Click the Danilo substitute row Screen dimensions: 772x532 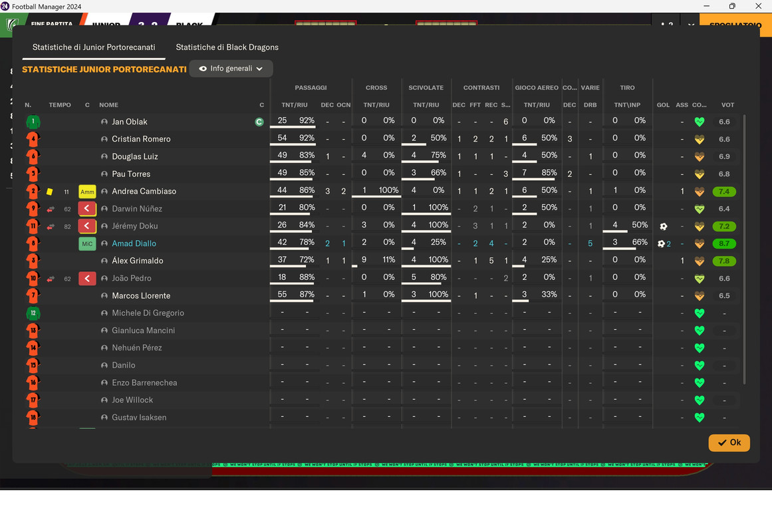pyautogui.click(x=382, y=366)
